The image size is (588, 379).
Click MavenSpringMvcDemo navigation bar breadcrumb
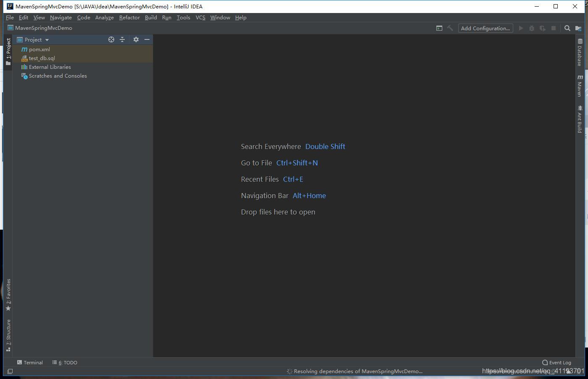pos(40,28)
